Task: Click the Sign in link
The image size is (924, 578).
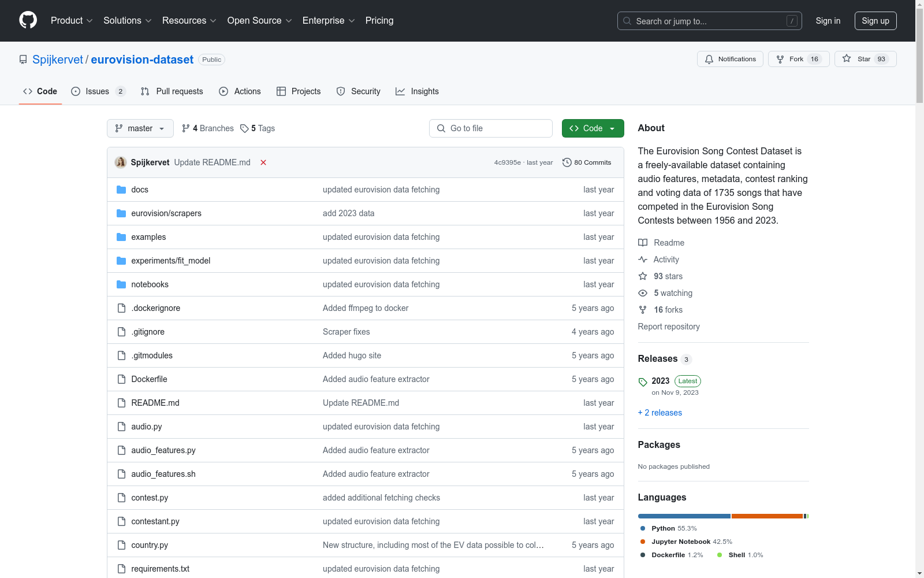Action: pos(828,21)
